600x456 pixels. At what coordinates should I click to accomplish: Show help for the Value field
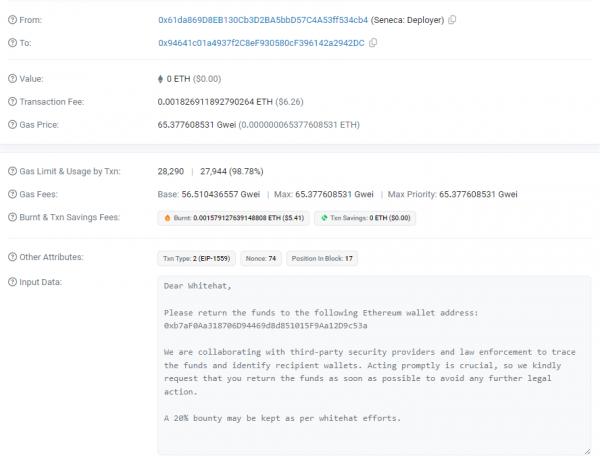coord(11,78)
